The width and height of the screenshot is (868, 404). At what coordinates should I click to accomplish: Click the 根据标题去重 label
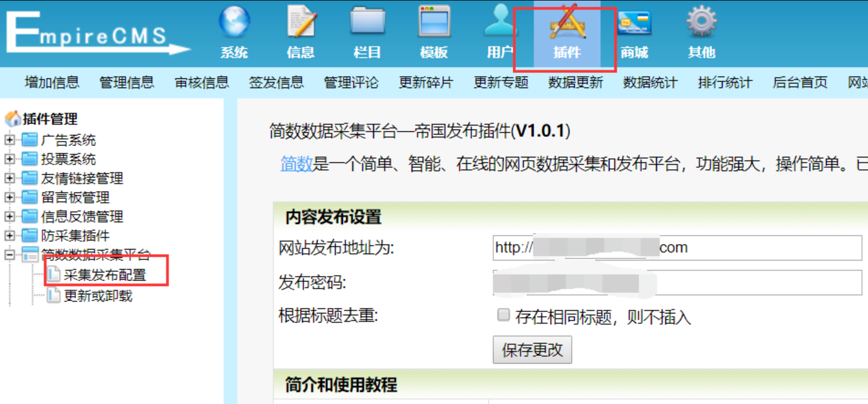coord(328,316)
